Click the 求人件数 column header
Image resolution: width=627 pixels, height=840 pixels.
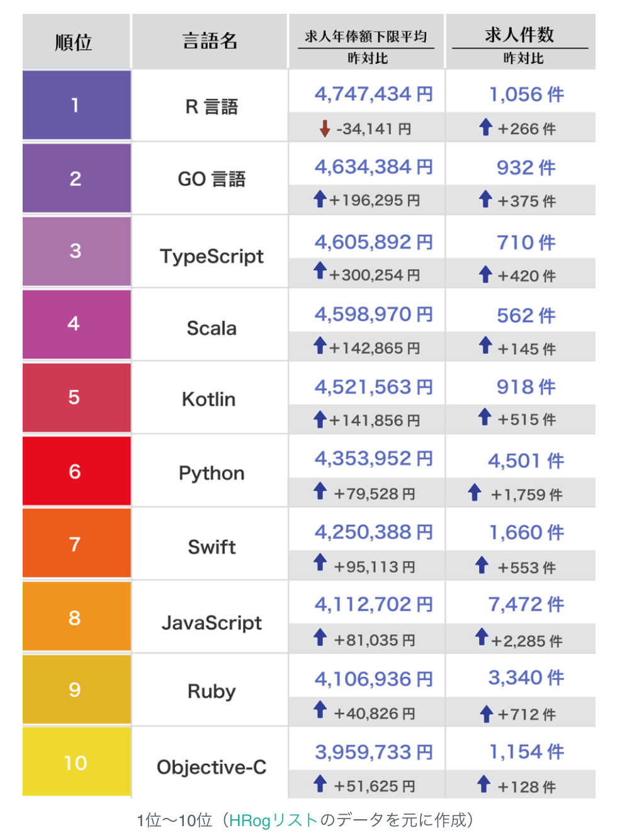coord(519,35)
